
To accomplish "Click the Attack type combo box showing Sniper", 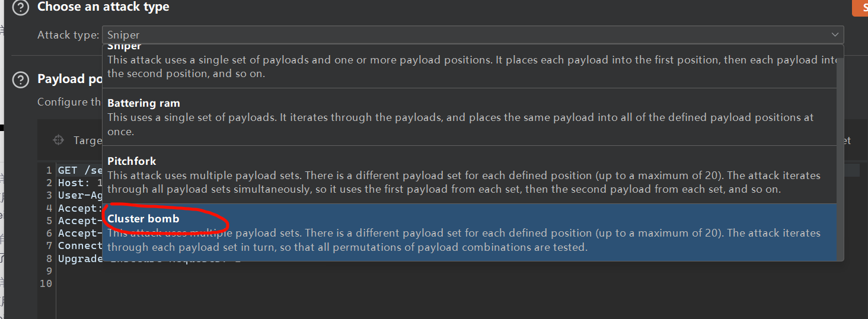I will pos(468,35).
